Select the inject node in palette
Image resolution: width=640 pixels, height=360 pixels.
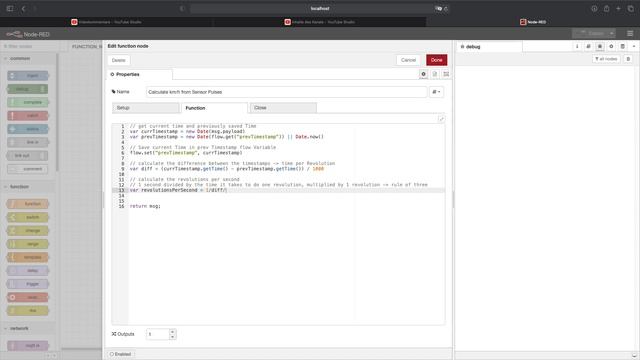28,76
